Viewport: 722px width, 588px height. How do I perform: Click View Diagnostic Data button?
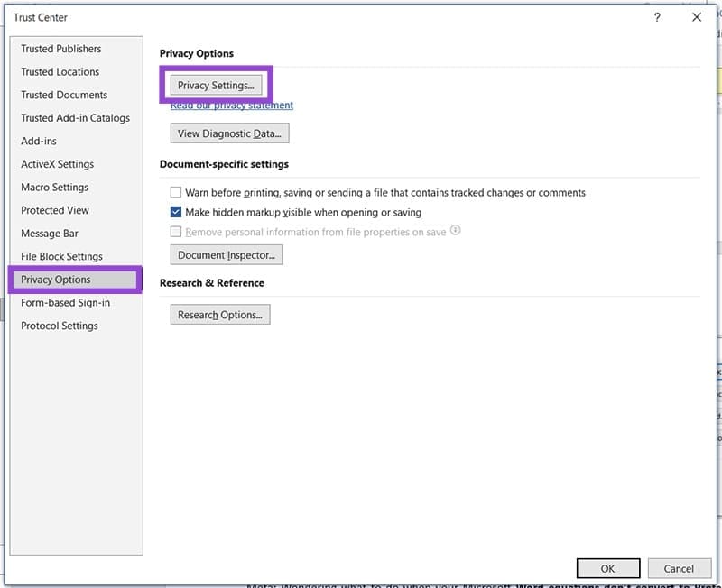[229, 133]
